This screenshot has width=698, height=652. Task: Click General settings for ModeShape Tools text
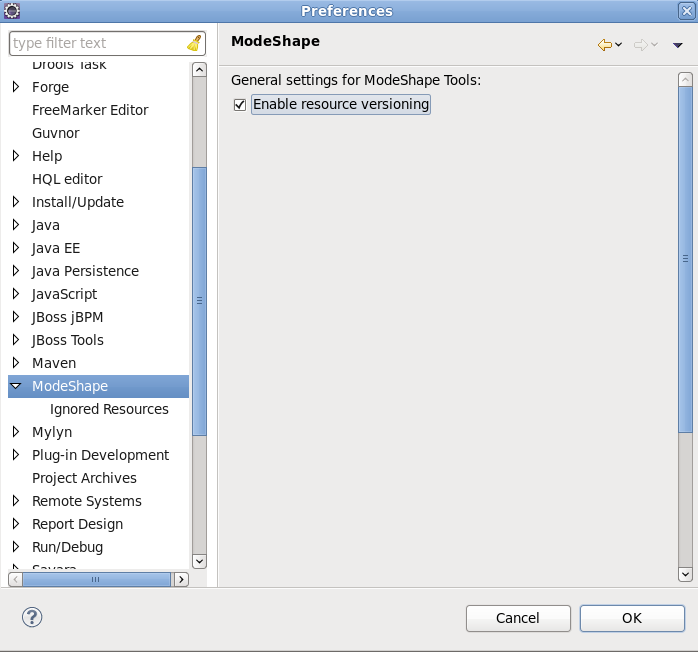click(356, 80)
